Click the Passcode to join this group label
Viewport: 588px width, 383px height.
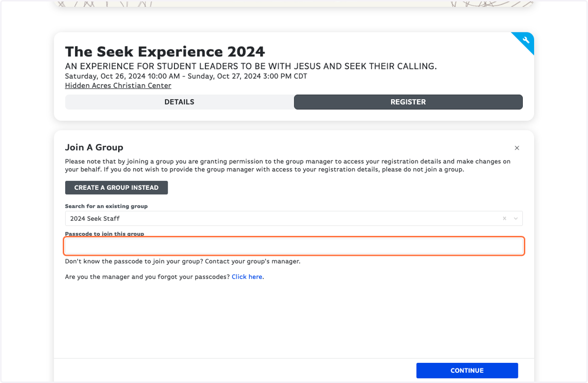(104, 234)
